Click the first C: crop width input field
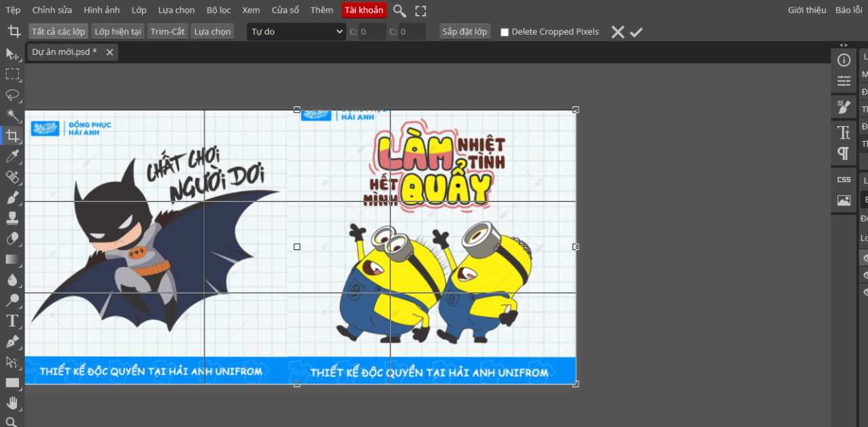This screenshot has height=427, width=868. coord(372,32)
